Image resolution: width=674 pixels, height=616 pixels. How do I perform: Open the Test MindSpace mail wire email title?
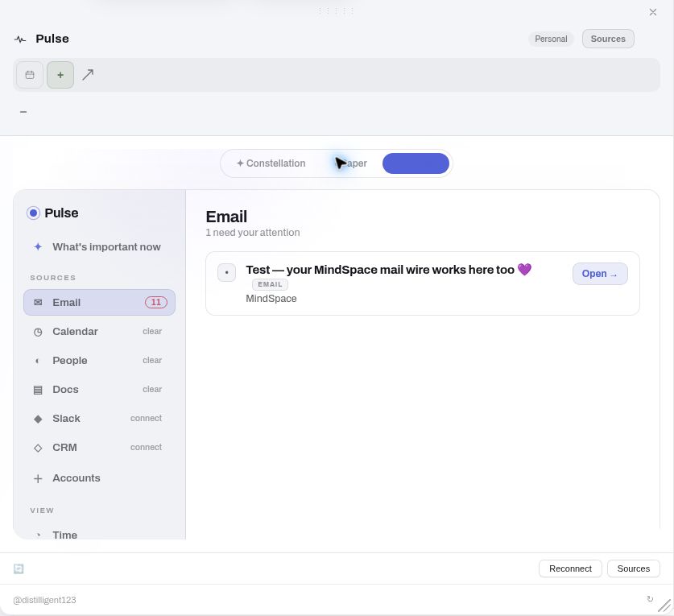389,270
